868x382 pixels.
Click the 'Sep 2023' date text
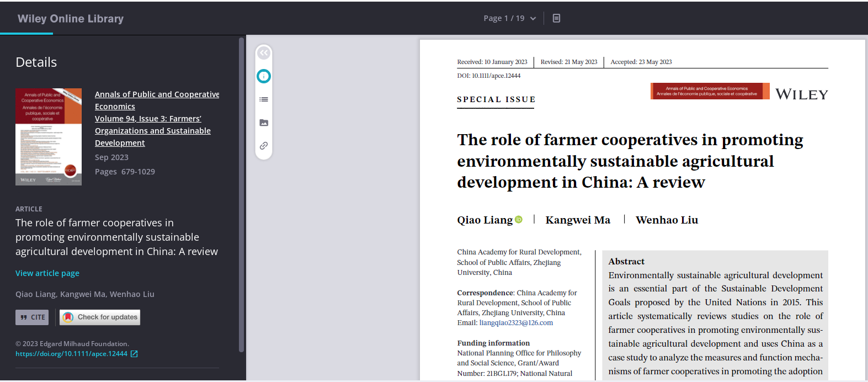click(x=111, y=157)
